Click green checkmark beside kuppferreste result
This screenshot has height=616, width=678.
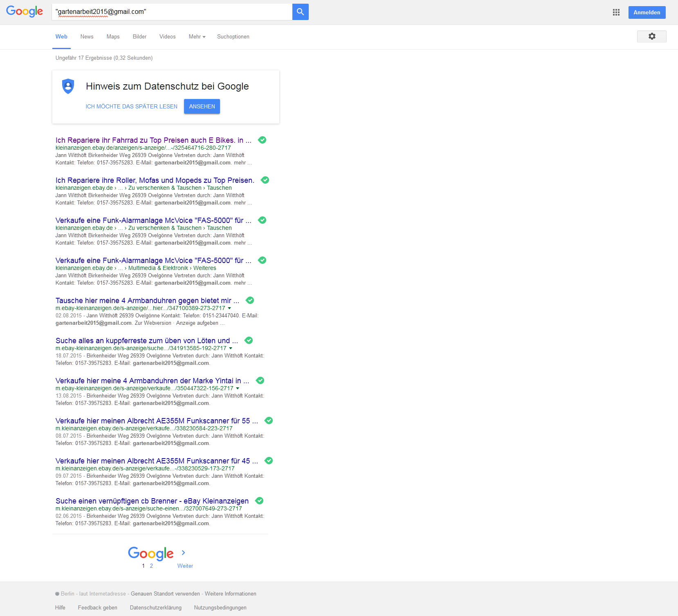pos(249,340)
